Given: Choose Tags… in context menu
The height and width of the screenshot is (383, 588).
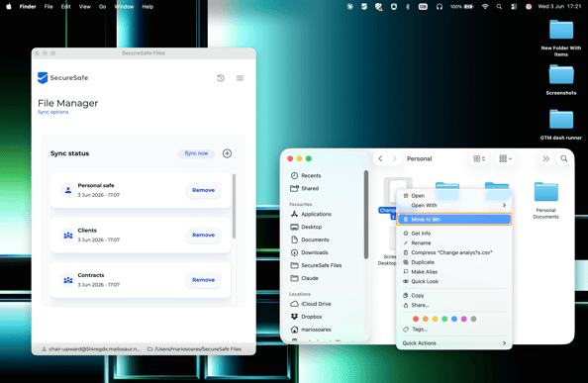Looking at the screenshot, I should click(454, 329).
